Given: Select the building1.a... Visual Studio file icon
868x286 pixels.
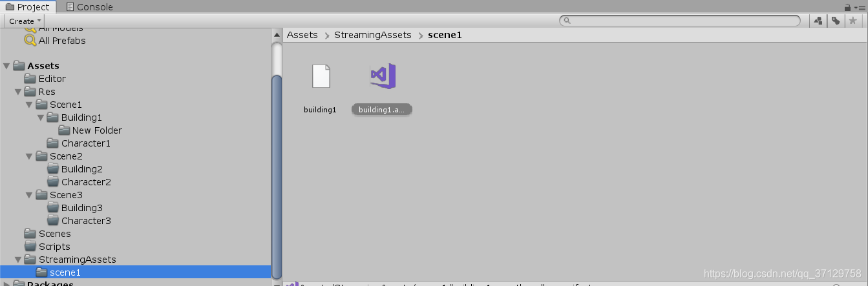Looking at the screenshot, I should (x=382, y=76).
